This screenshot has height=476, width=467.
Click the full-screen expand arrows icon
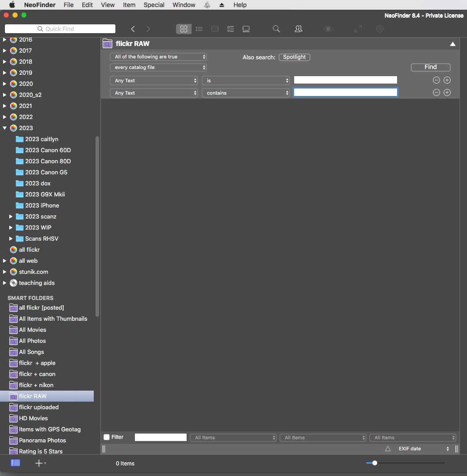[358, 29]
